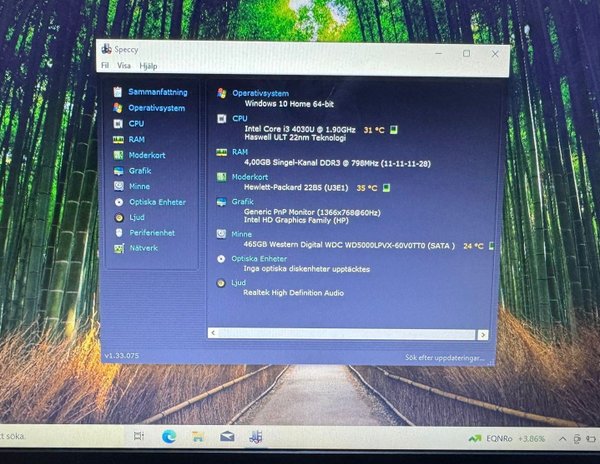Select Periferienhet in the sidebar
The image size is (600, 464).
click(x=152, y=233)
